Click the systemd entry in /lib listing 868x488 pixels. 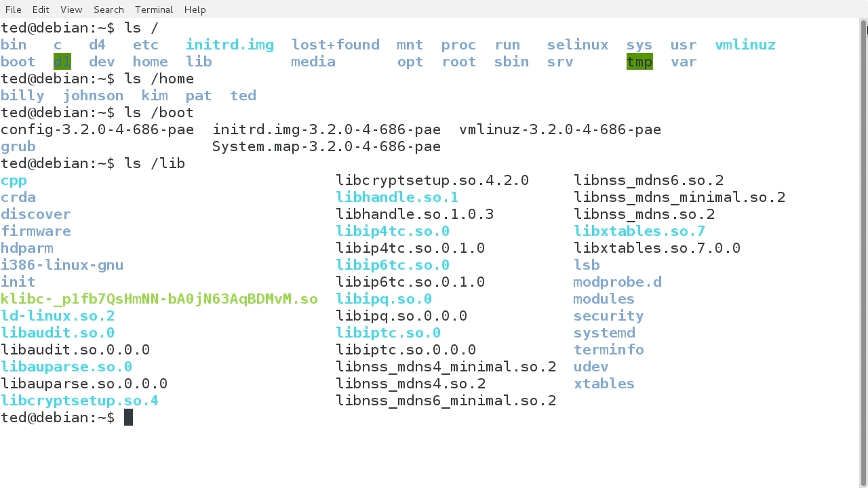pos(604,333)
